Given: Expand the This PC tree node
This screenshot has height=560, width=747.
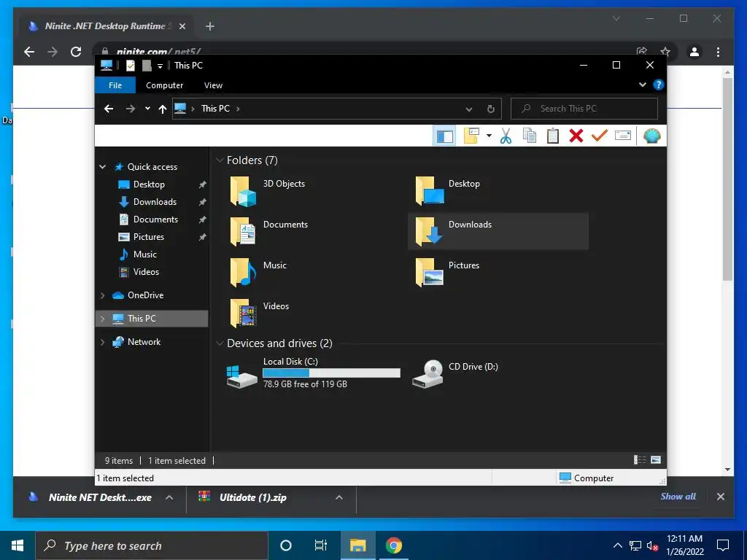Looking at the screenshot, I should coord(102,319).
